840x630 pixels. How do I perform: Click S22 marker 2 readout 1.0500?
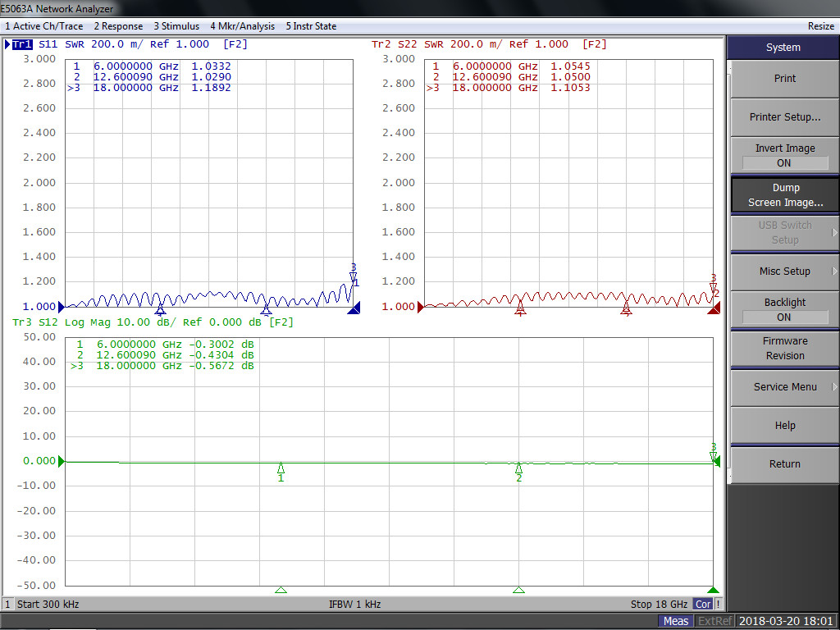(571, 77)
